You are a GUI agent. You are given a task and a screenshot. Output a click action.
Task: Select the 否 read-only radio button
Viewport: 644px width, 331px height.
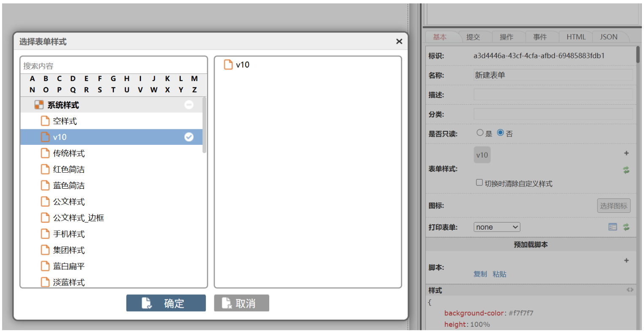tap(501, 133)
